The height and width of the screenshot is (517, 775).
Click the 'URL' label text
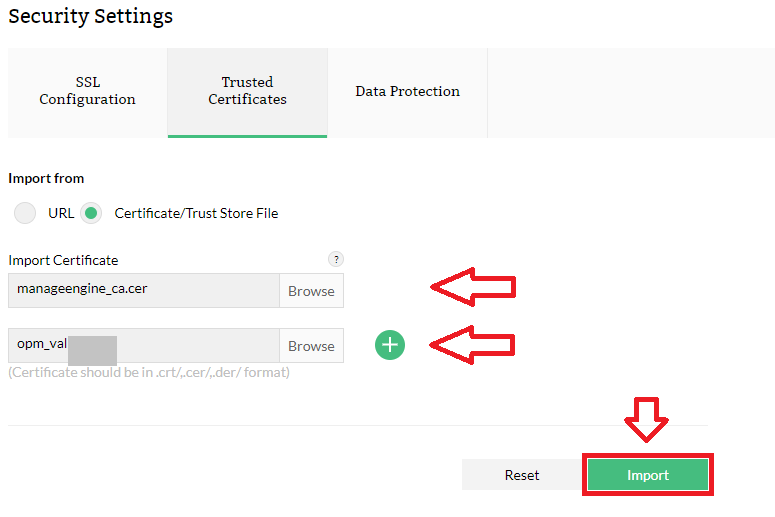(61, 213)
